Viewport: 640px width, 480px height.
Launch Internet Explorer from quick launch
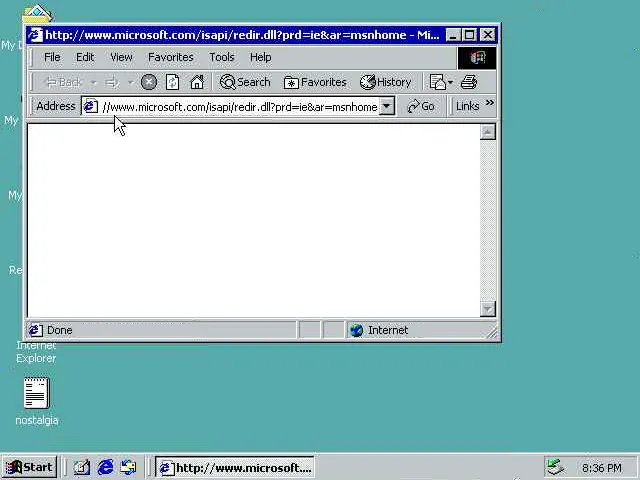(x=106, y=467)
